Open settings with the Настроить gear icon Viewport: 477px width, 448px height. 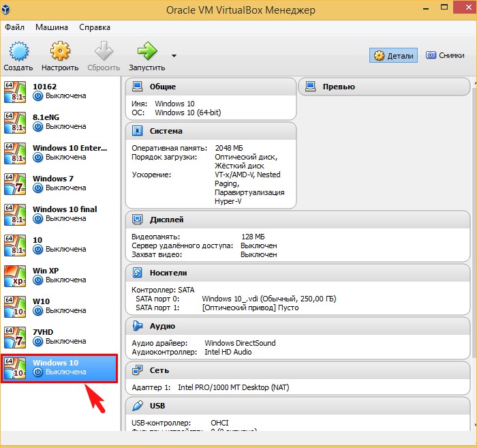pos(60,51)
